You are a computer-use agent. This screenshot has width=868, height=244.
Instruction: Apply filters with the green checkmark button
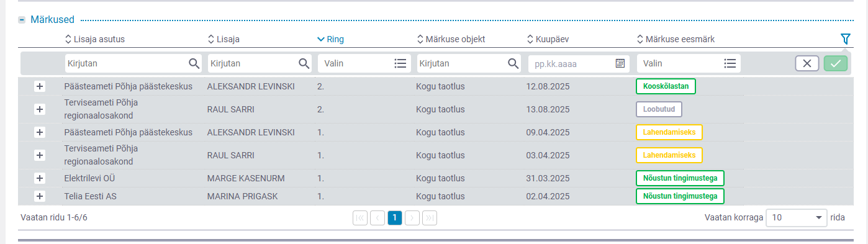pyautogui.click(x=836, y=63)
